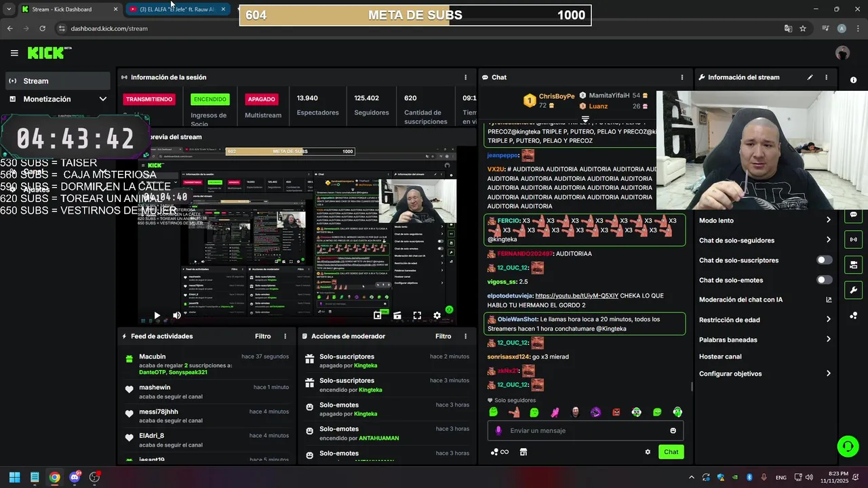Viewport: 868px width, 488px height.
Task: Click the Enviar un mensaje input field
Action: tap(586, 430)
